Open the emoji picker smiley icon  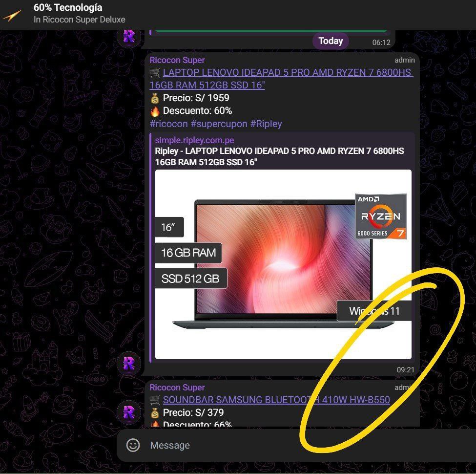133,445
